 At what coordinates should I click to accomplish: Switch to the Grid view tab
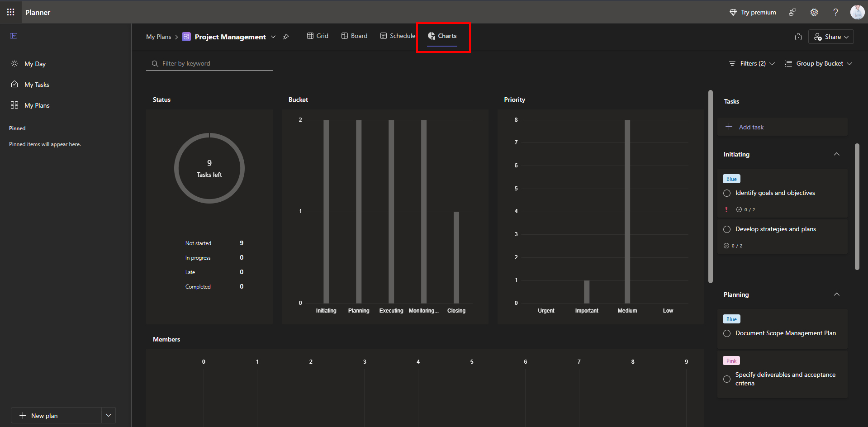318,36
